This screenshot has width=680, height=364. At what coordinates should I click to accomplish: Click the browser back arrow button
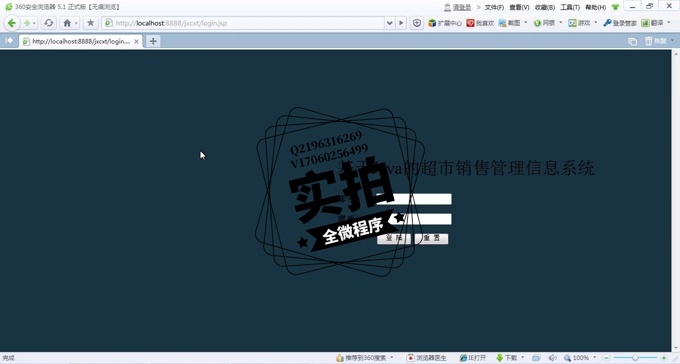click(x=12, y=23)
